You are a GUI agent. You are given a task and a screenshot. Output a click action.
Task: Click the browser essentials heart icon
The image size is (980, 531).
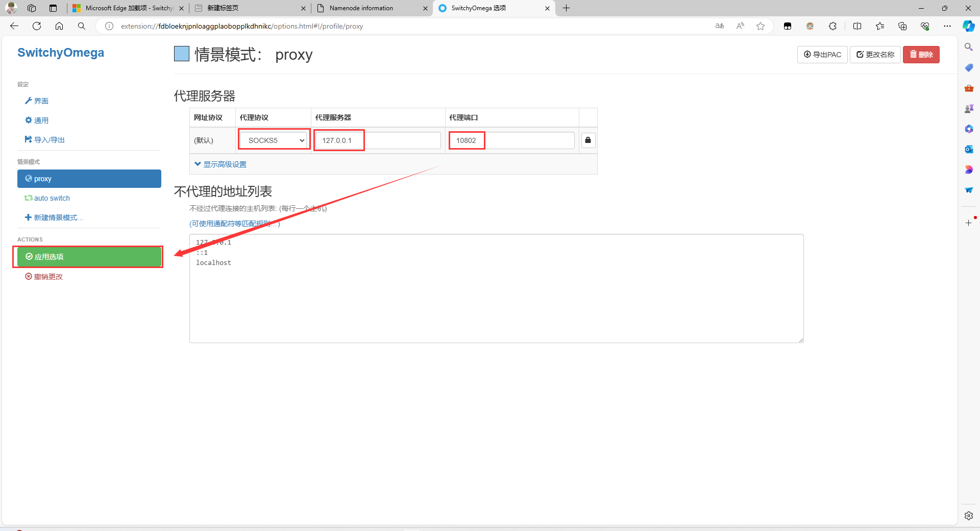coord(925,26)
